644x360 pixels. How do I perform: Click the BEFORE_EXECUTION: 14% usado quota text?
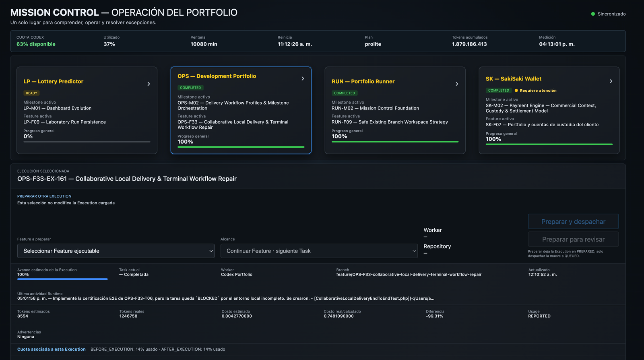point(124,349)
